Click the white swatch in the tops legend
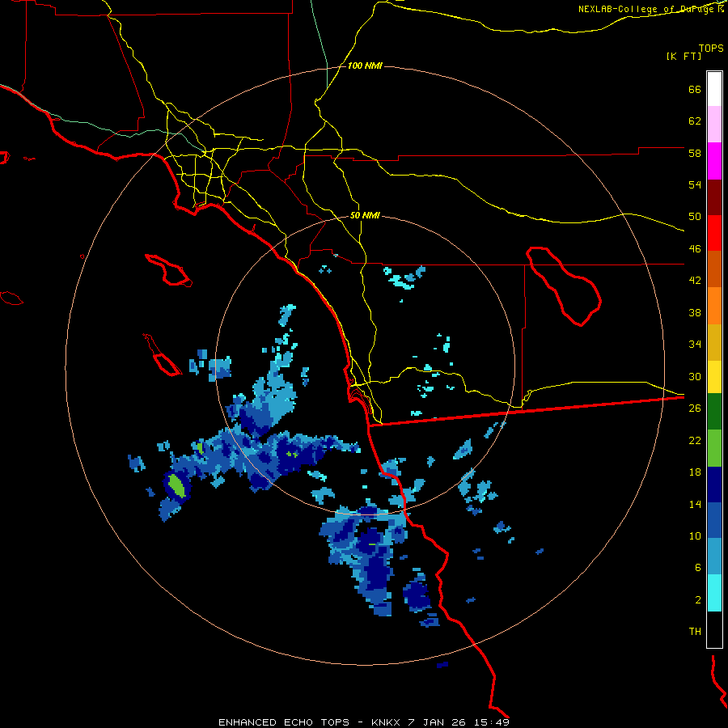 pyautogui.click(x=714, y=89)
